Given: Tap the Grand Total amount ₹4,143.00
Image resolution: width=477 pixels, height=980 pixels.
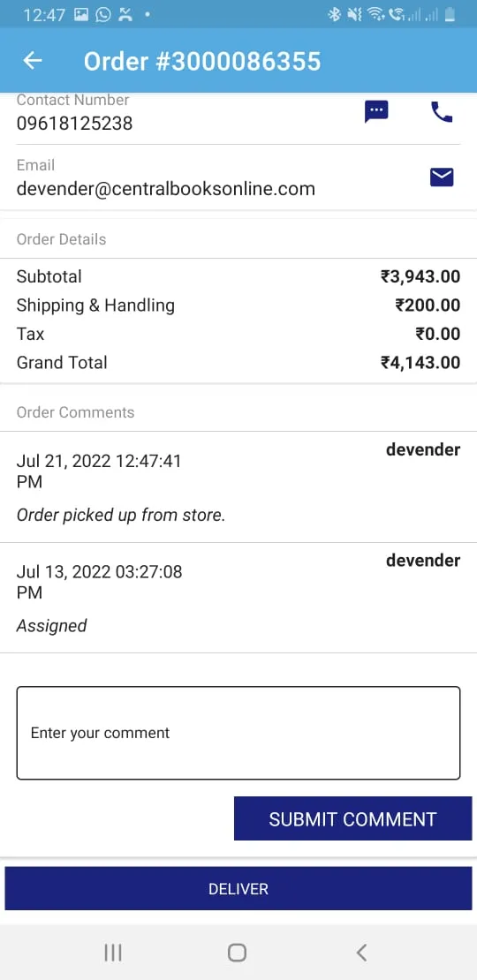Looking at the screenshot, I should click(x=420, y=363).
